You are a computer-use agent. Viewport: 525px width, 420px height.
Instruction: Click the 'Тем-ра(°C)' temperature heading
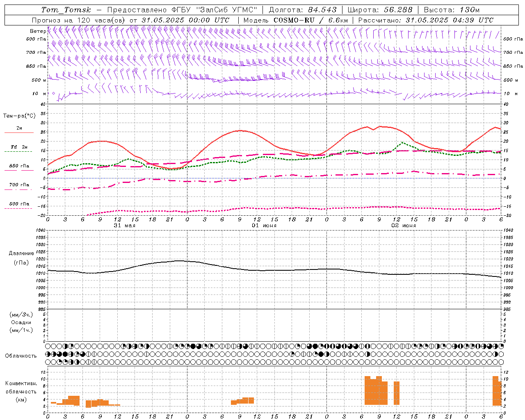(19, 116)
